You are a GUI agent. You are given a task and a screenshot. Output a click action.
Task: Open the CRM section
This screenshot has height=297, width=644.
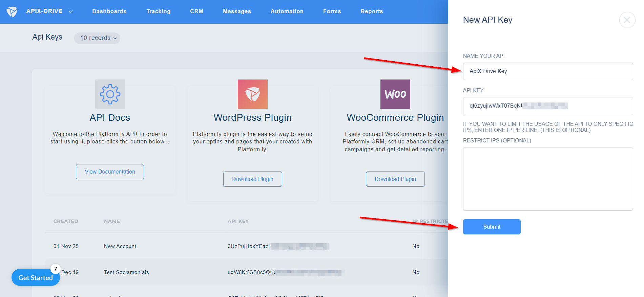coord(196,11)
